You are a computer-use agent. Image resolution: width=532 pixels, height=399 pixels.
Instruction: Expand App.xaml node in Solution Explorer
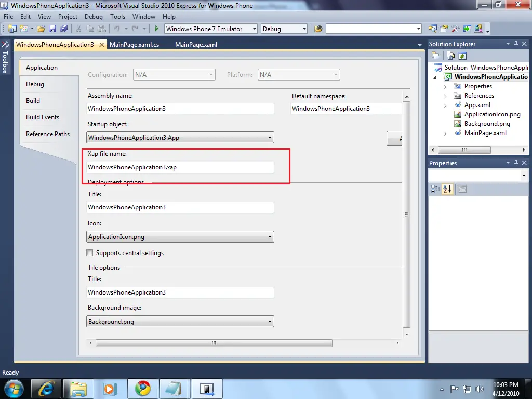tap(445, 105)
